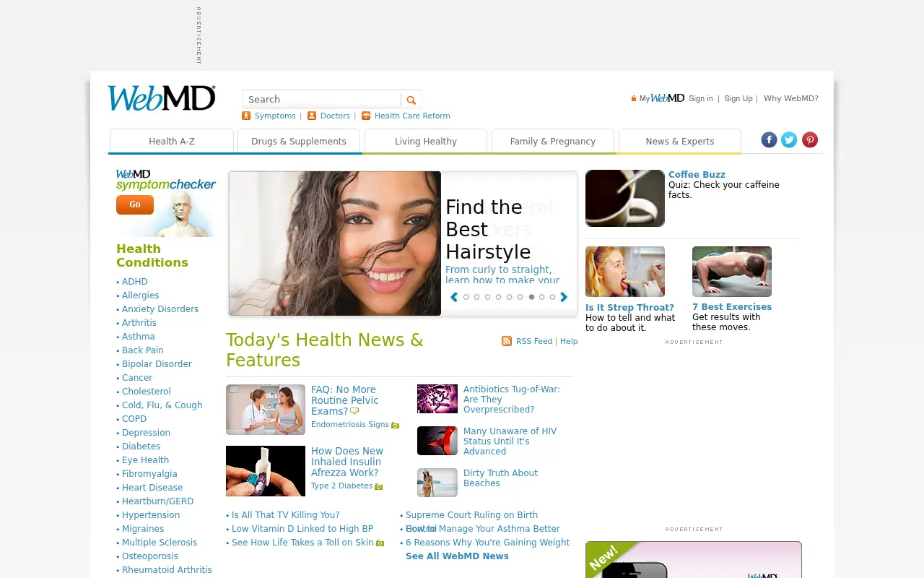Open the Pinterest social icon
Image resolution: width=924 pixels, height=578 pixels.
810,140
